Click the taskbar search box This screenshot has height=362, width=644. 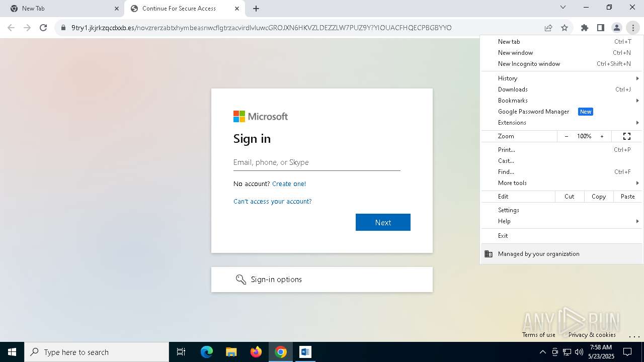(97, 352)
